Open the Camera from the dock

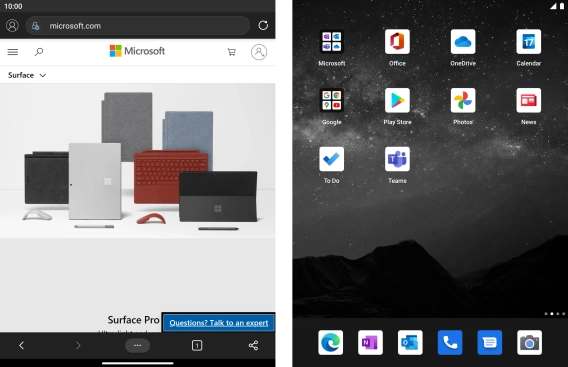click(530, 342)
